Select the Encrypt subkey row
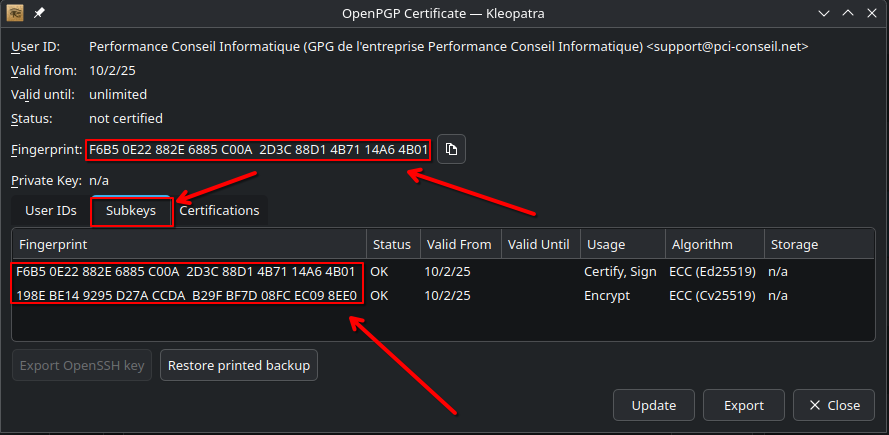Image resolution: width=889 pixels, height=435 pixels. (x=450, y=296)
